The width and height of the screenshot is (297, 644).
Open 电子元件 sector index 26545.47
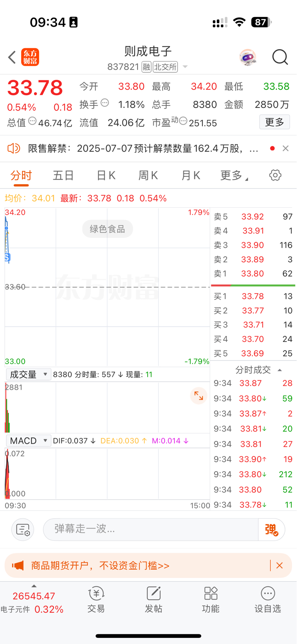(34, 596)
